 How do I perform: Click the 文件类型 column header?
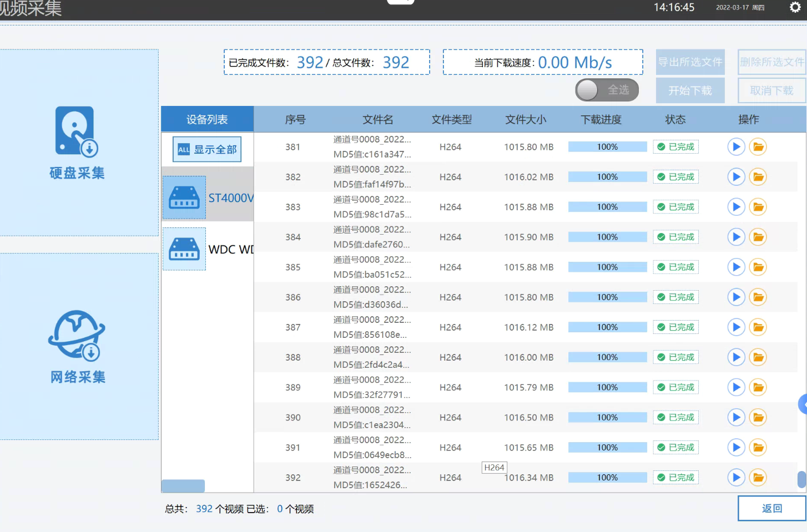452,119
